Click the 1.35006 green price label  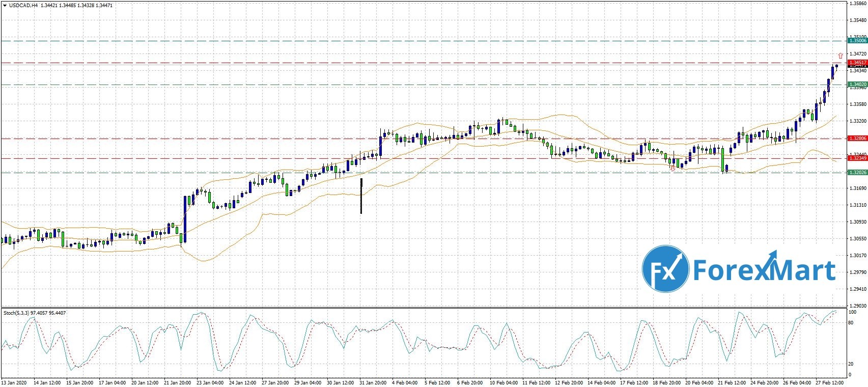click(x=857, y=40)
